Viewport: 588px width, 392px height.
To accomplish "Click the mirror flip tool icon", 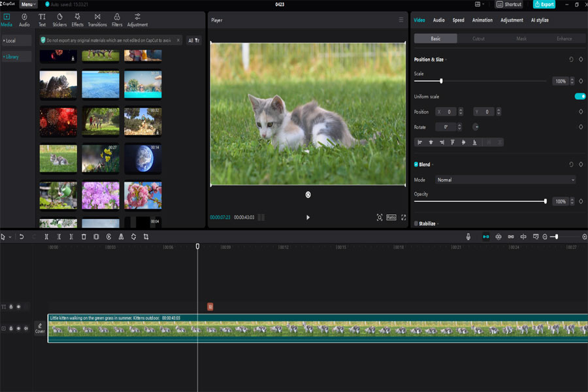I will (121, 237).
